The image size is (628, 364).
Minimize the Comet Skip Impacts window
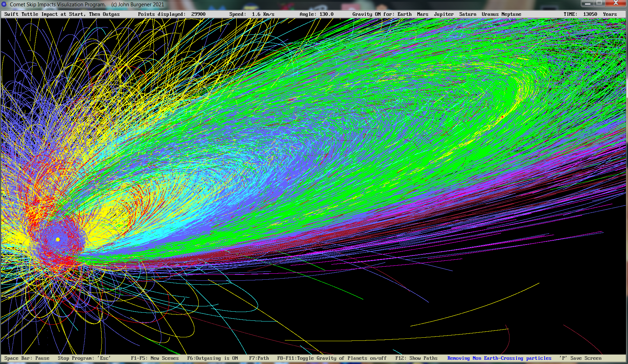click(587, 3)
